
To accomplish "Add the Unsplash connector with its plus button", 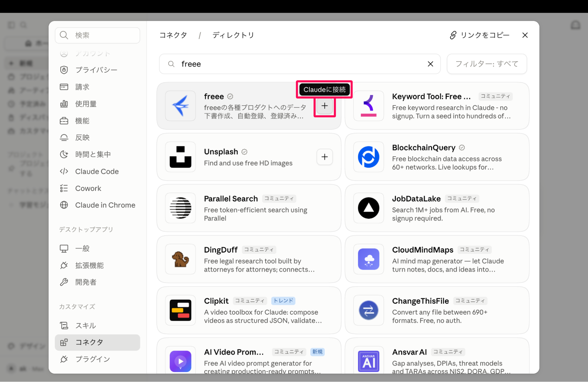I will click(x=324, y=157).
